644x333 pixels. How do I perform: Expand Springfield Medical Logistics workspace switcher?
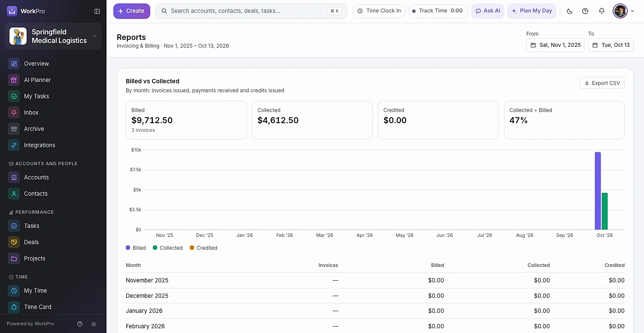click(x=53, y=36)
